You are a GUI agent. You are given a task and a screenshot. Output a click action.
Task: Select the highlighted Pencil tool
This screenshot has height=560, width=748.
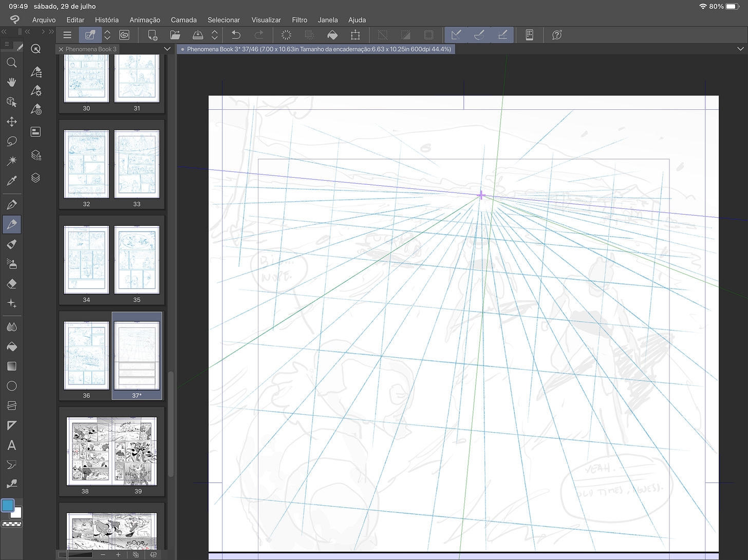[x=11, y=224]
